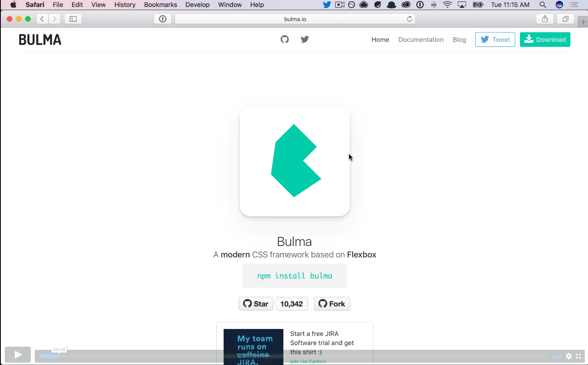
Task: Click the npm install bulma code box
Action: 295,276
